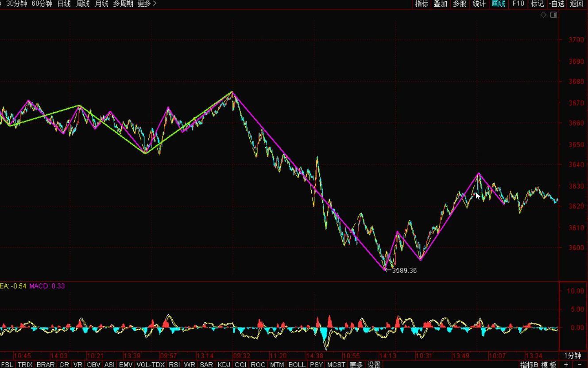
Task: Open the 统计 statistics button
Action: [479, 4]
